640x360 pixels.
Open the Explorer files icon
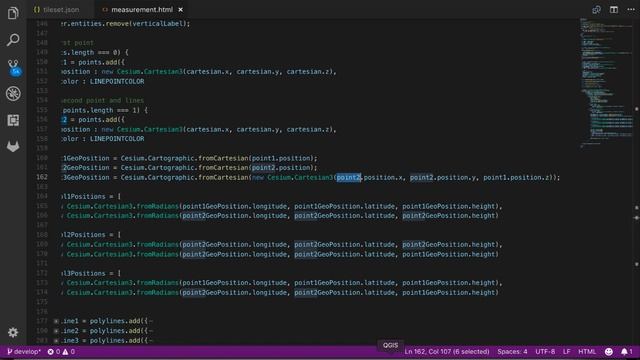[13, 13]
